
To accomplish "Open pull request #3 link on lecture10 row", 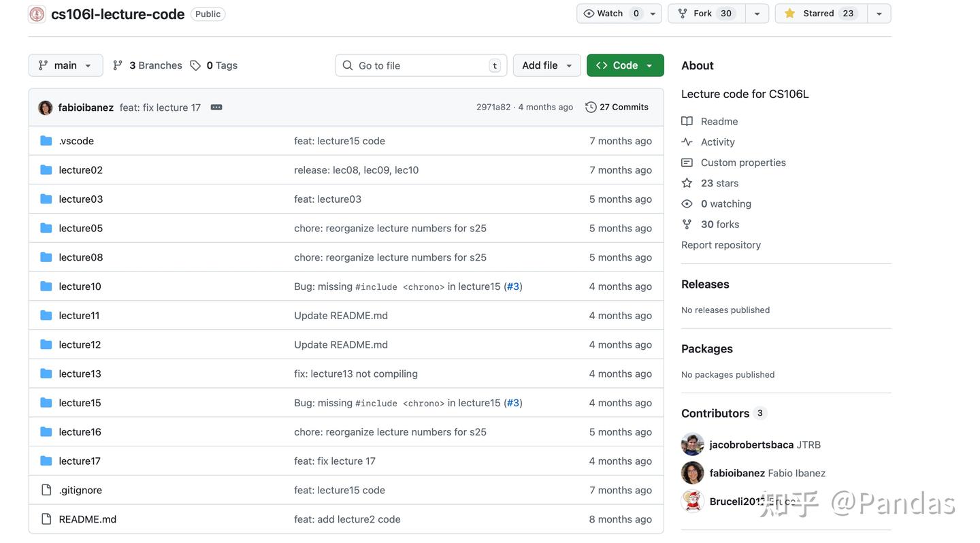I will [x=513, y=286].
